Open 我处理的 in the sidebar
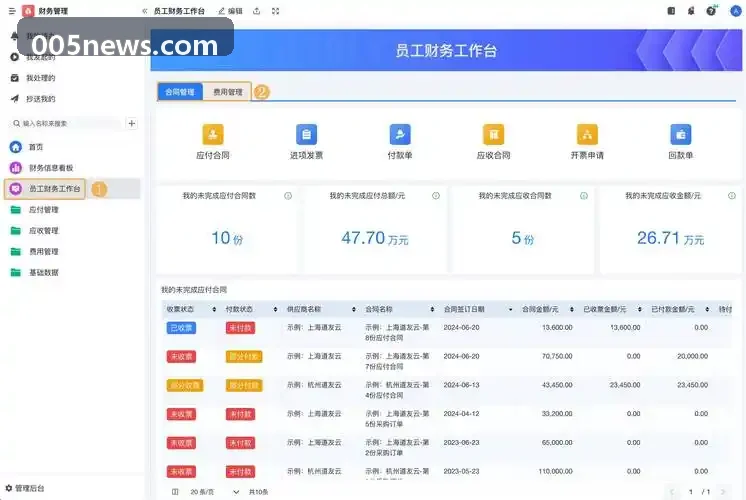This screenshot has height=500, width=746. point(40,78)
